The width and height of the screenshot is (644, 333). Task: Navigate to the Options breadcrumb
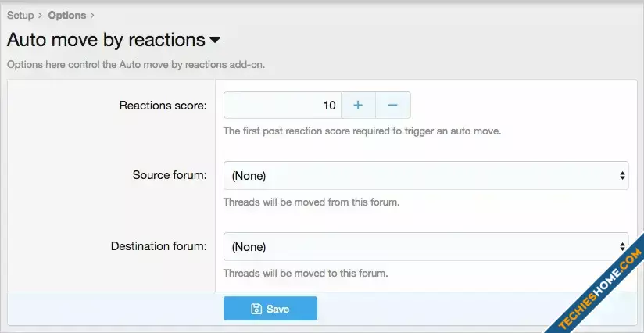66,15
